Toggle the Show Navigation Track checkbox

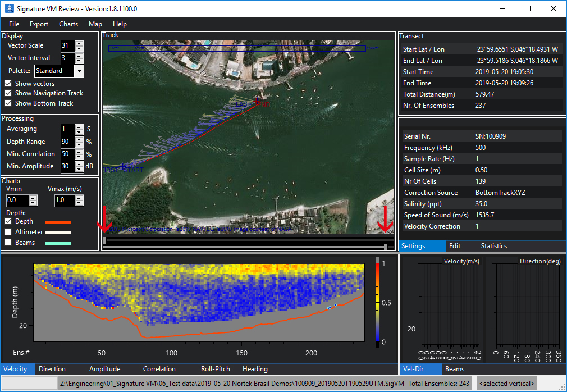(x=8, y=93)
